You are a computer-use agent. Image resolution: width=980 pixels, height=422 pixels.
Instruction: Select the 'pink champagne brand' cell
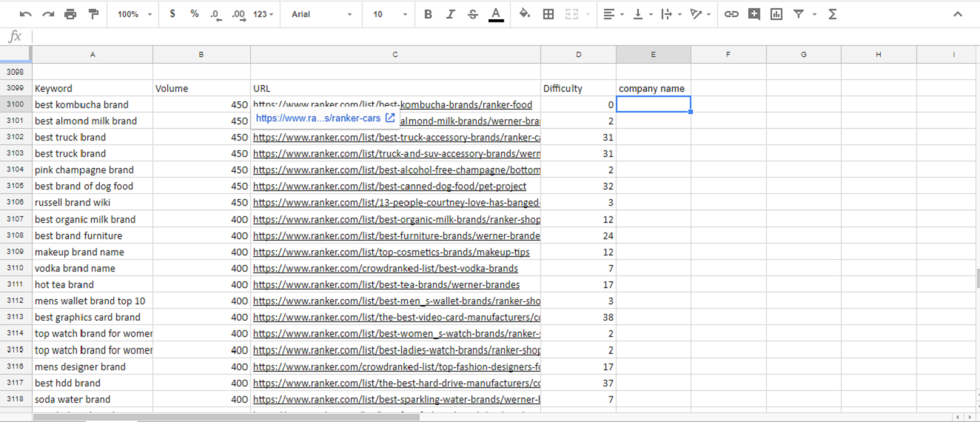pos(93,170)
